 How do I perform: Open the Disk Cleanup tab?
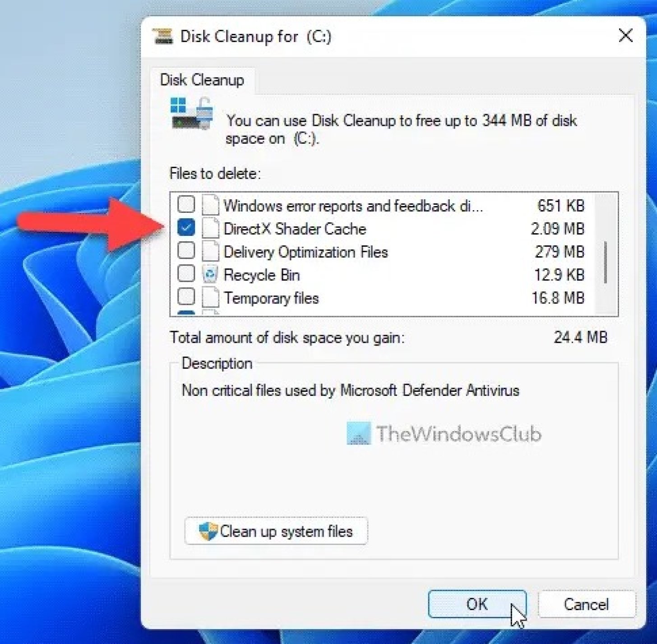(202, 80)
